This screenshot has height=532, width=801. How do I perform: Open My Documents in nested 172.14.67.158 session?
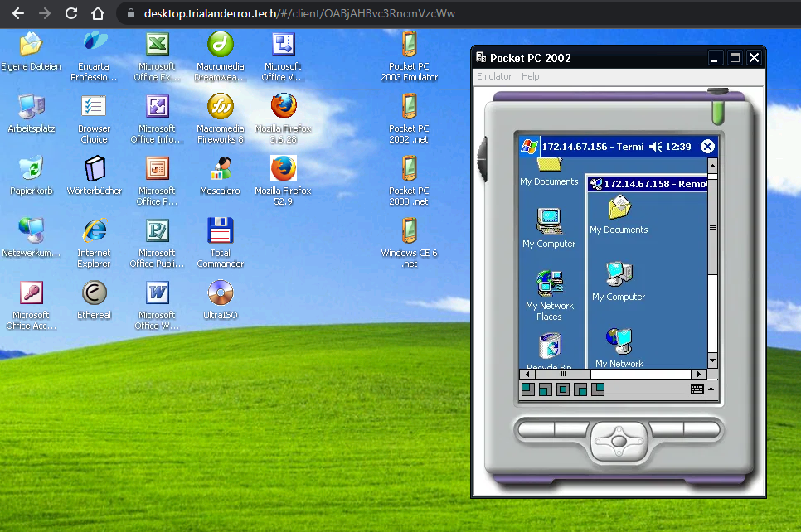(x=619, y=215)
